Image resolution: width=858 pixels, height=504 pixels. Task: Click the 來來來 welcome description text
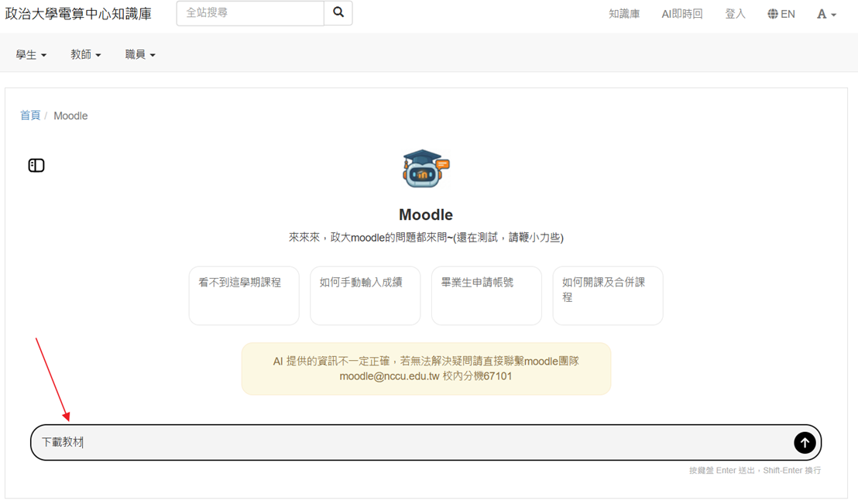(x=426, y=238)
